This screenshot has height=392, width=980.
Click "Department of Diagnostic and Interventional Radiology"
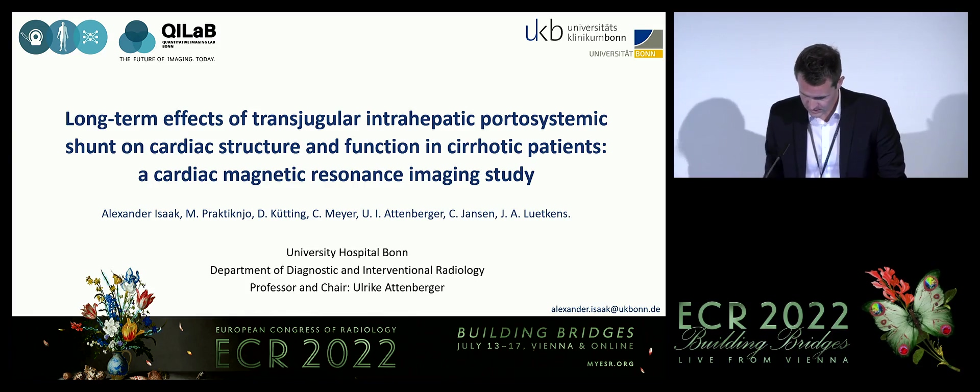pyautogui.click(x=347, y=270)
